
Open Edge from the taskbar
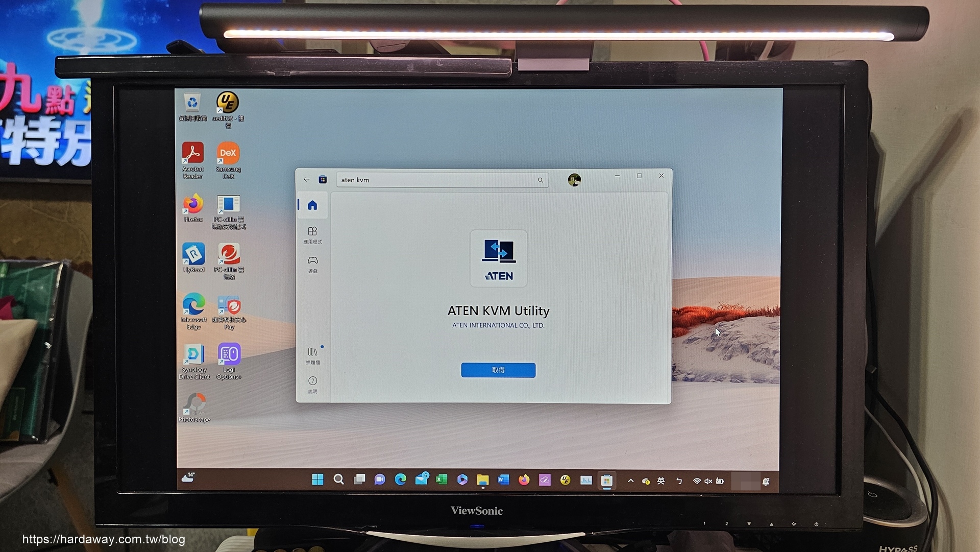[x=401, y=479]
